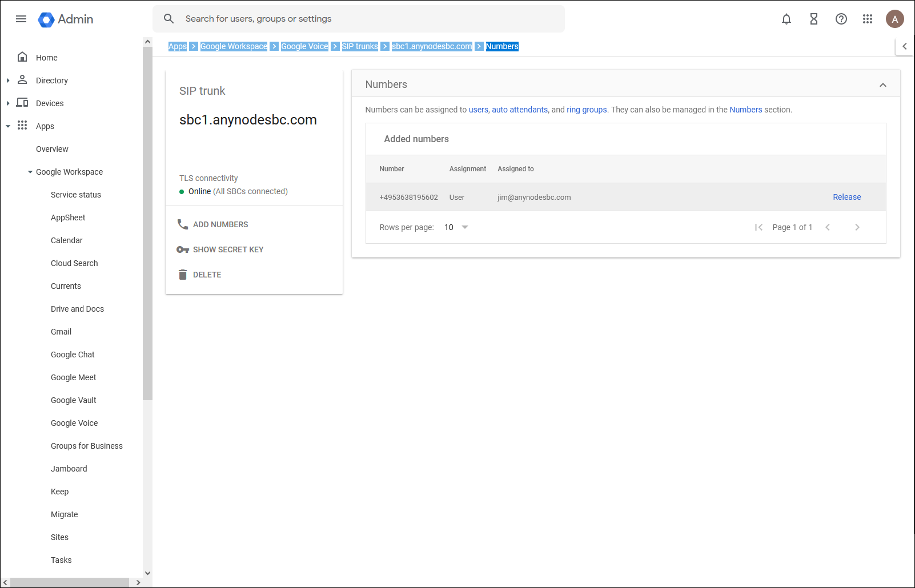Image resolution: width=915 pixels, height=588 pixels.
Task: Click the sidebar horizontal scroll right arrow
Action: click(x=138, y=582)
